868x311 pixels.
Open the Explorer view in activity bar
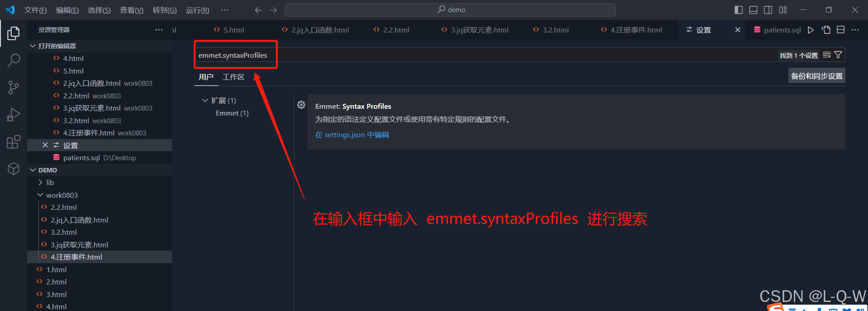[14, 33]
